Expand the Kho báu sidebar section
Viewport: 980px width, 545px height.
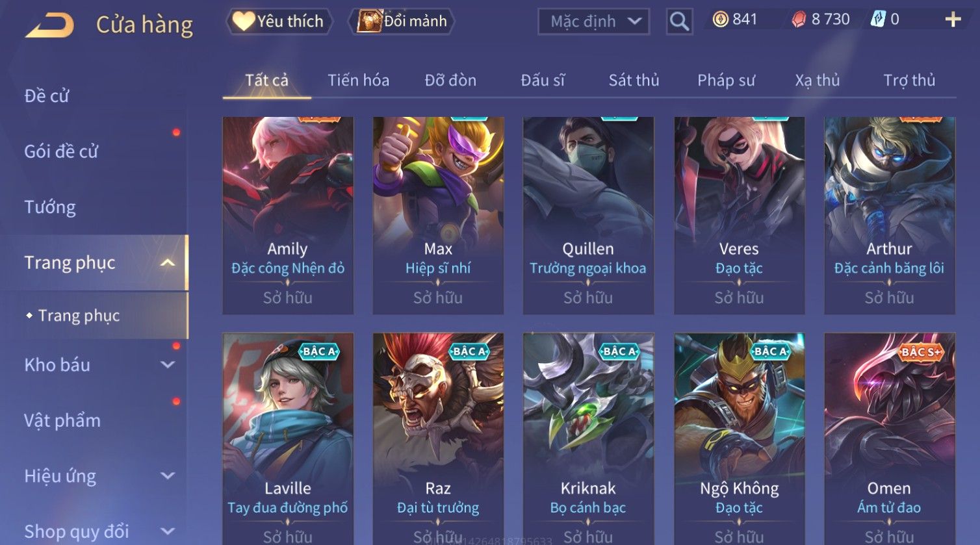(x=168, y=365)
